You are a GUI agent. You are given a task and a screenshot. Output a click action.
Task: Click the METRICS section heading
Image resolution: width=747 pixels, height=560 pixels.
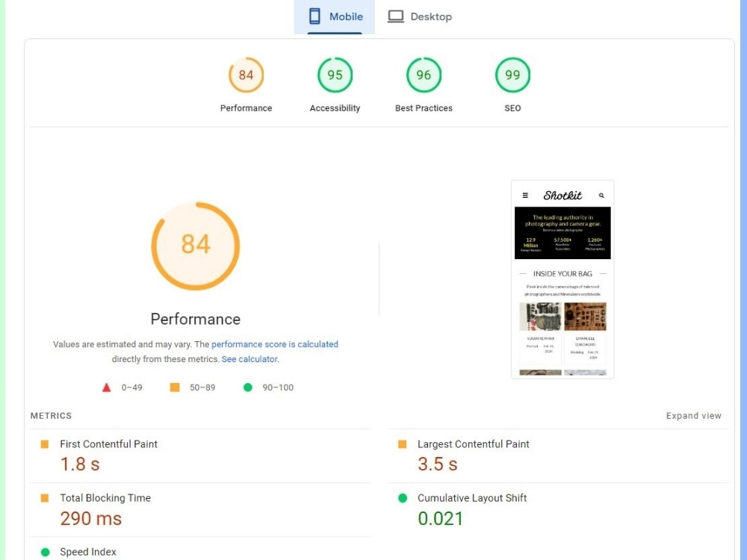pos(51,416)
